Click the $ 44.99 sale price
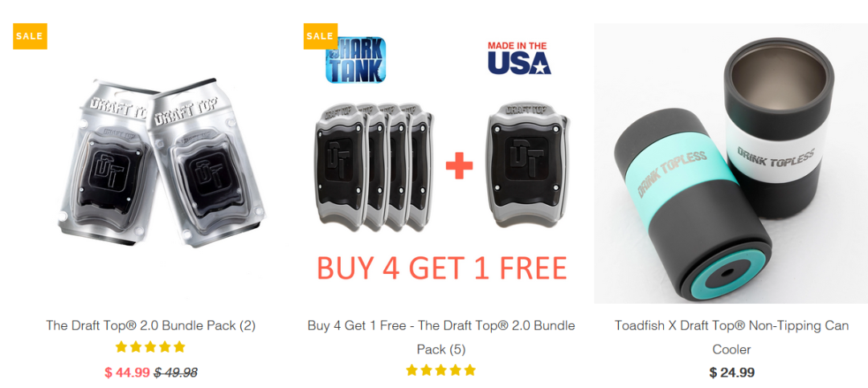The width and height of the screenshot is (868, 388). point(127,373)
